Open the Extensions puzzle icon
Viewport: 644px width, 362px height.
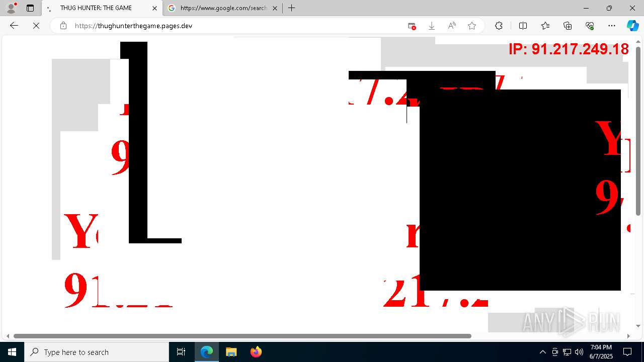[499, 26]
